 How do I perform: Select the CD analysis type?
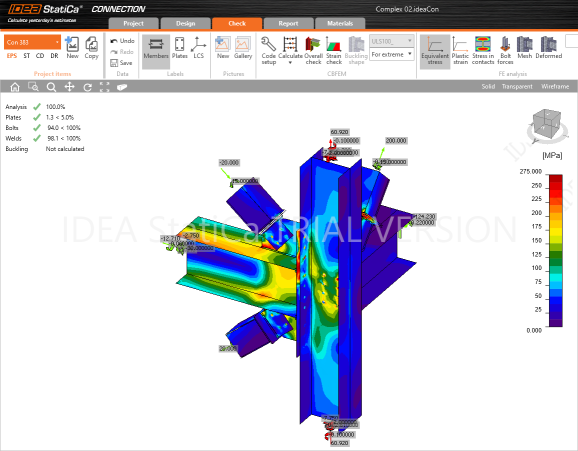tap(40, 56)
